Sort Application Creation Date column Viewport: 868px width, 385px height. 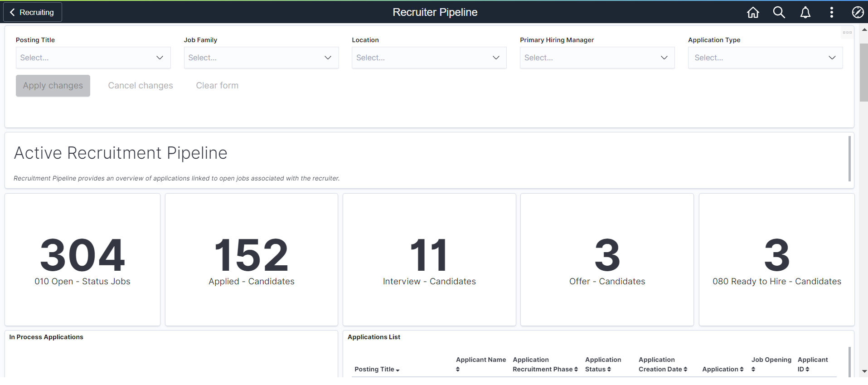tap(685, 369)
